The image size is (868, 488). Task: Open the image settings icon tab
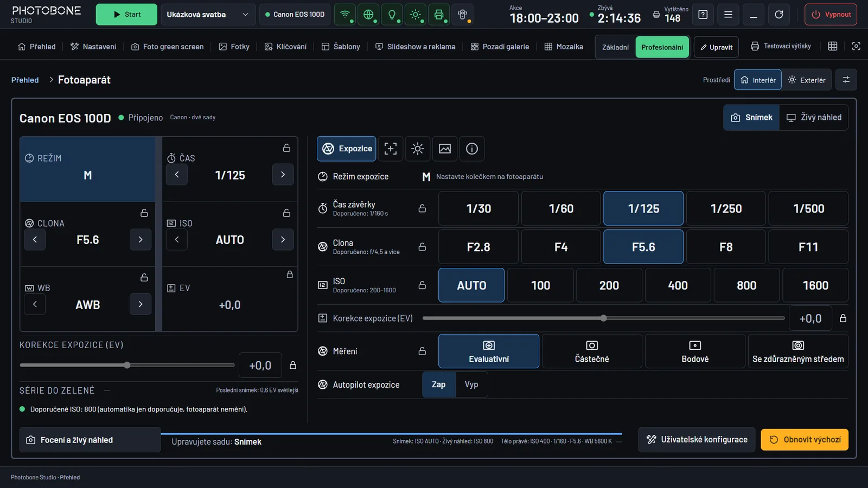(x=445, y=149)
